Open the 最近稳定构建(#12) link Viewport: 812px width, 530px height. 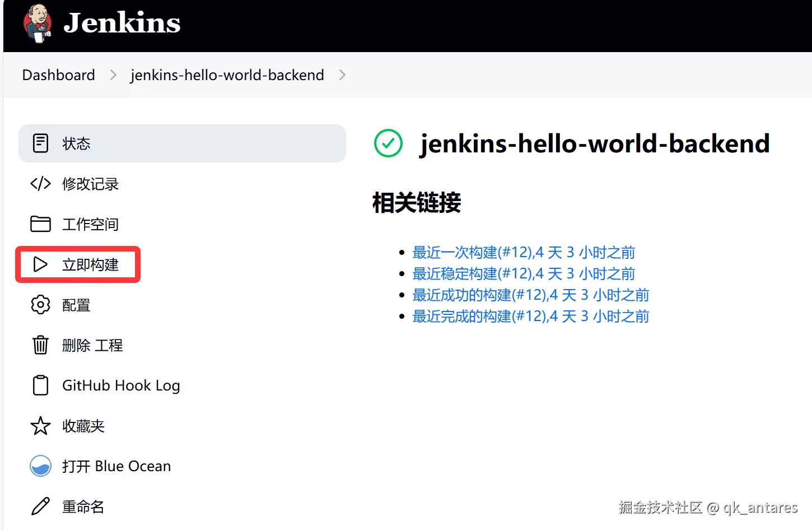pos(524,274)
